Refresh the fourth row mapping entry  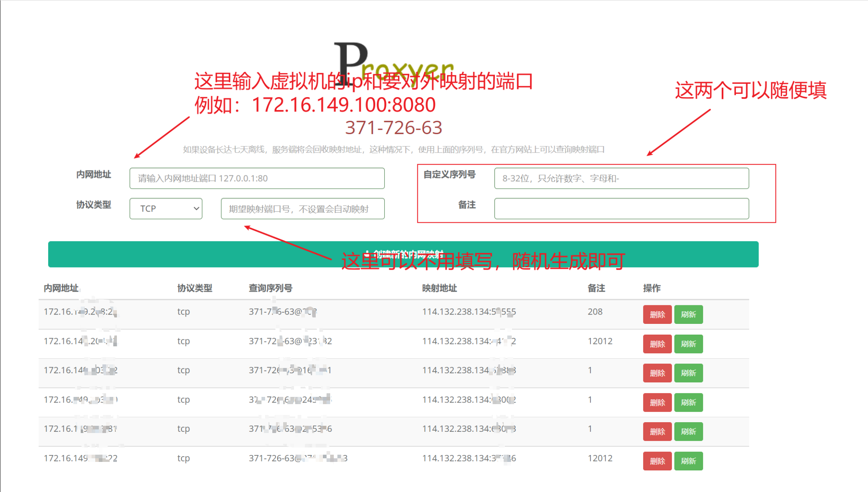(x=688, y=403)
